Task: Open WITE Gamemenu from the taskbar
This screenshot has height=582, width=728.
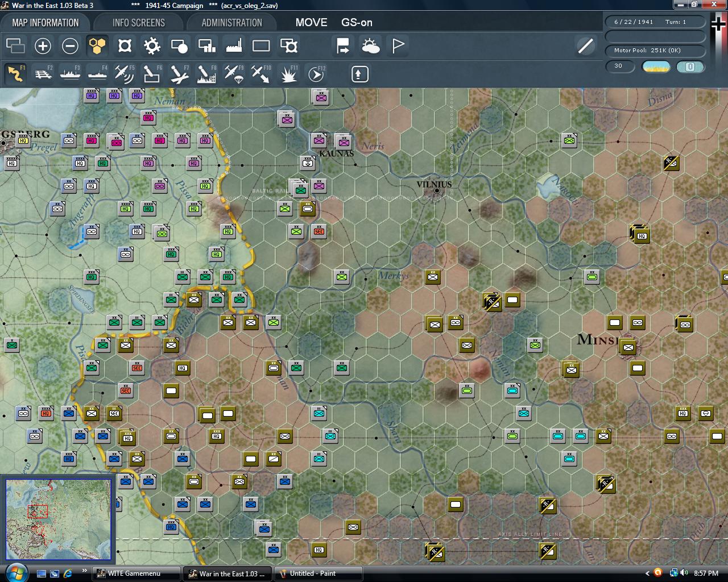Action: (135, 573)
